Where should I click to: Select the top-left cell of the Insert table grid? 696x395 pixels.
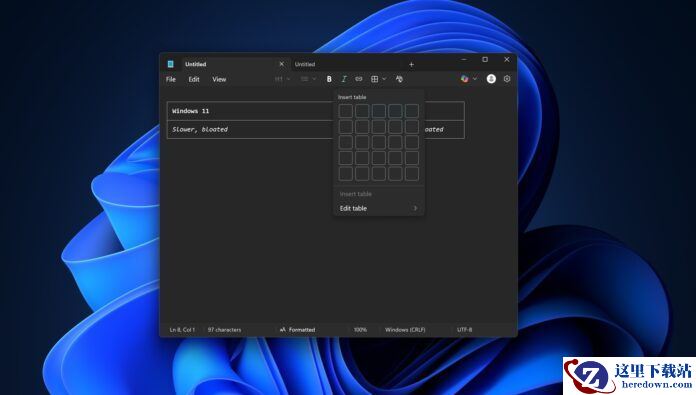pos(346,111)
